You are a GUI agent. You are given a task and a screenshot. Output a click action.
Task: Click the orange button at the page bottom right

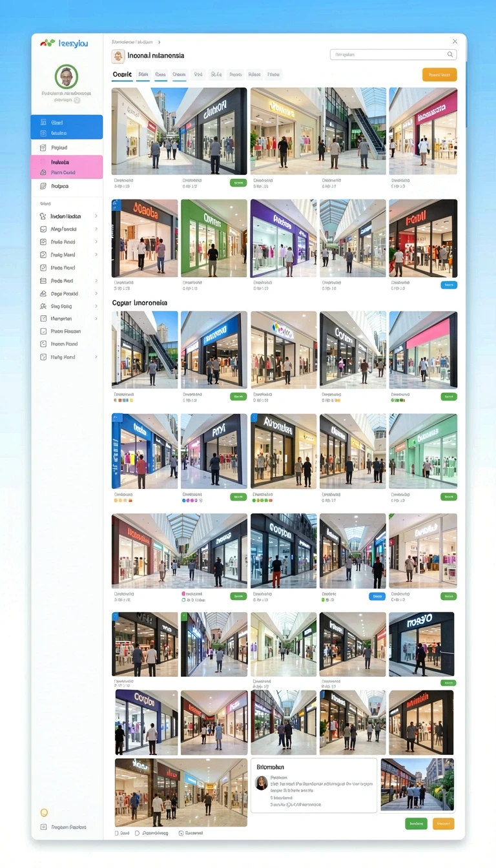pyautogui.click(x=443, y=823)
